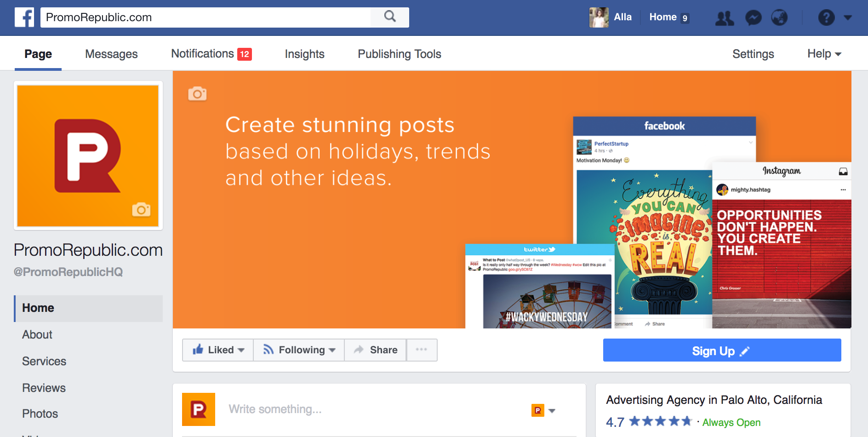The width and height of the screenshot is (868, 437).
Task: Open the friend requests icon
Action: coord(725,18)
